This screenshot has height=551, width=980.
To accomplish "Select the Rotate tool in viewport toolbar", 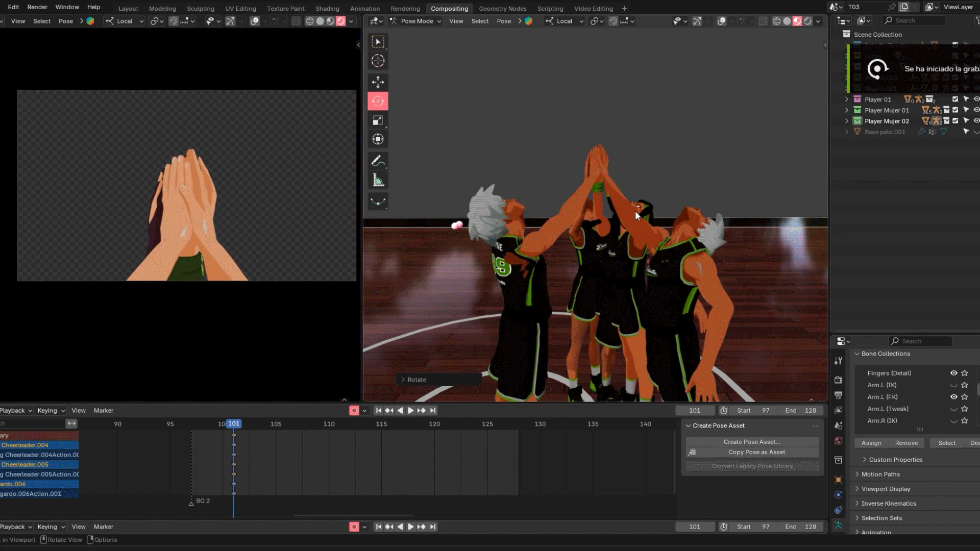I will (378, 101).
